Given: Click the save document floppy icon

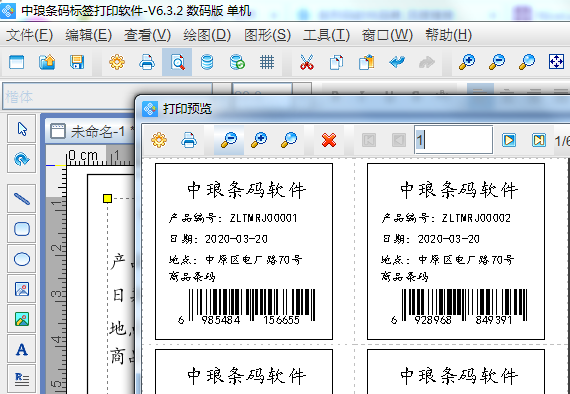Looking at the screenshot, I should pyautogui.click(x=77, y=62).
